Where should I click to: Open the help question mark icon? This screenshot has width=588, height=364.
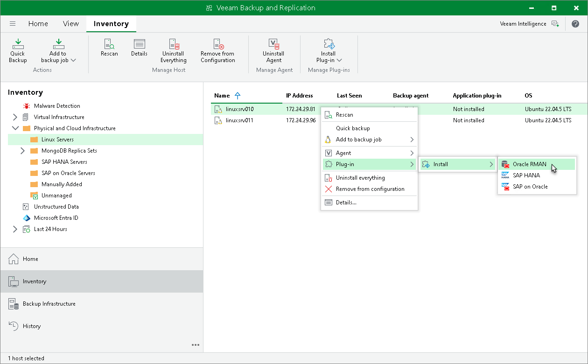[575, 24]
